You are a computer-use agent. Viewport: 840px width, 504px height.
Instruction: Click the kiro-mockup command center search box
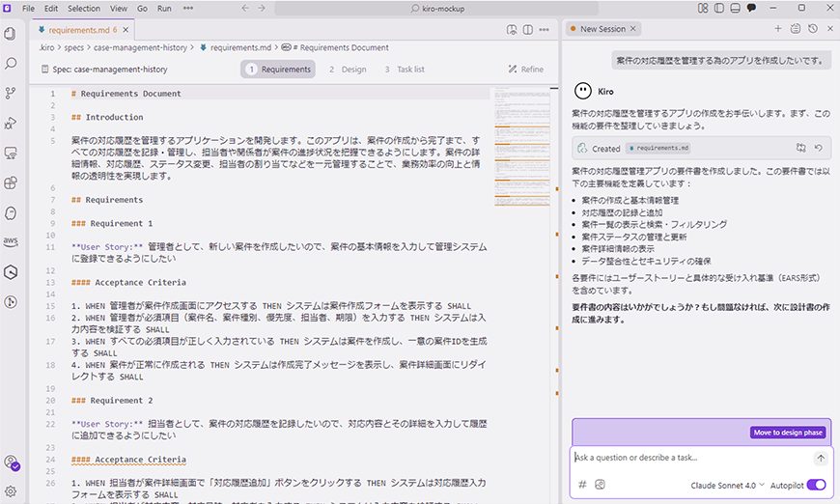[436, 8]
